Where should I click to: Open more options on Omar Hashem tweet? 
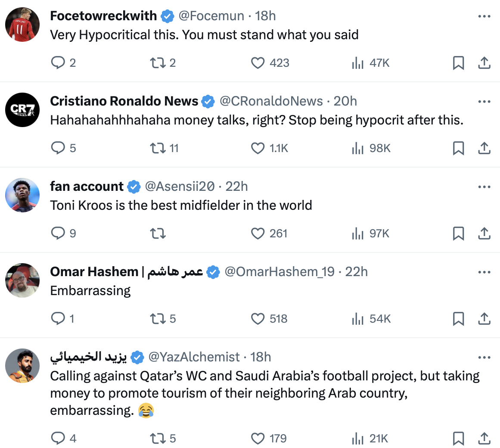coord(484,272)
